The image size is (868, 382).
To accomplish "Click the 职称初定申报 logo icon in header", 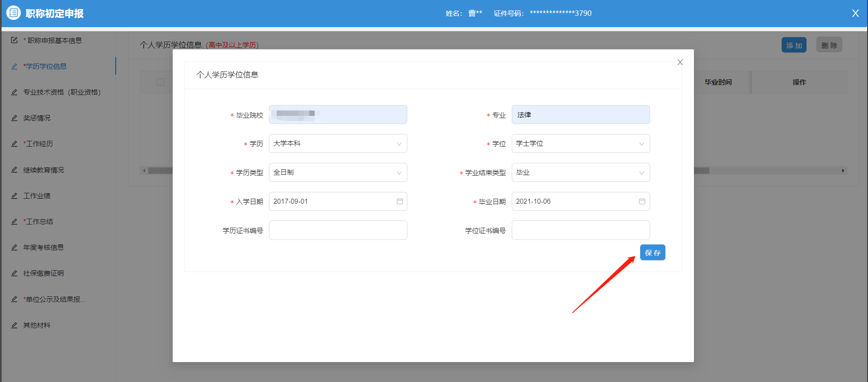I will (14, 13).
